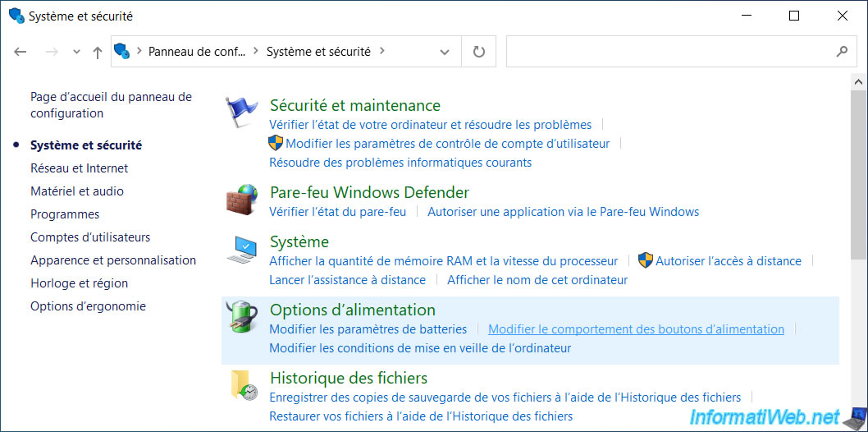868x432 pixels.
Task: Click Afficher le nom de cet ordinateur
Action: [x=537, y=280]
